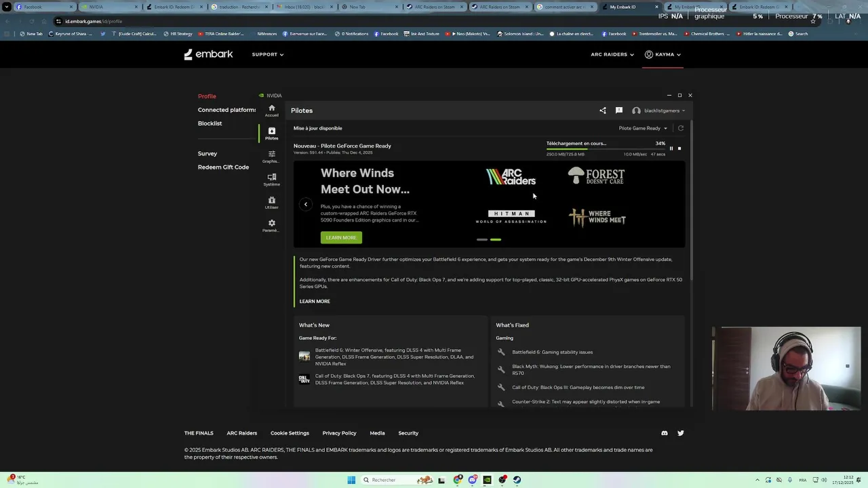868x488 pixels.
Task: Open Security footer link
Action: [408, 433]
